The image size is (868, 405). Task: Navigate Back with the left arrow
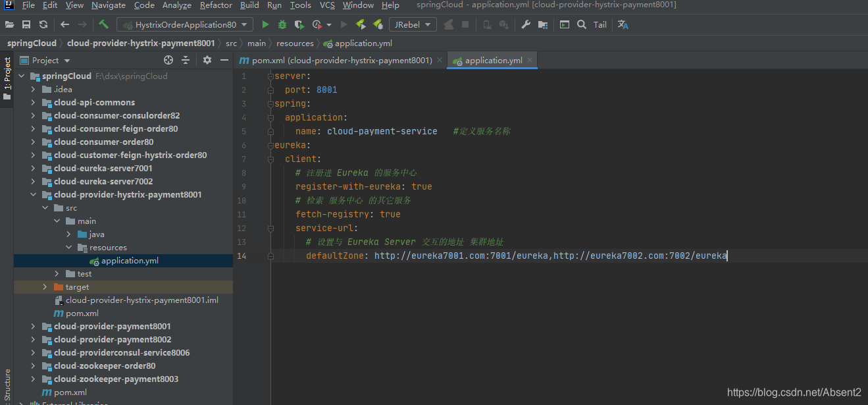click(64, 24)
